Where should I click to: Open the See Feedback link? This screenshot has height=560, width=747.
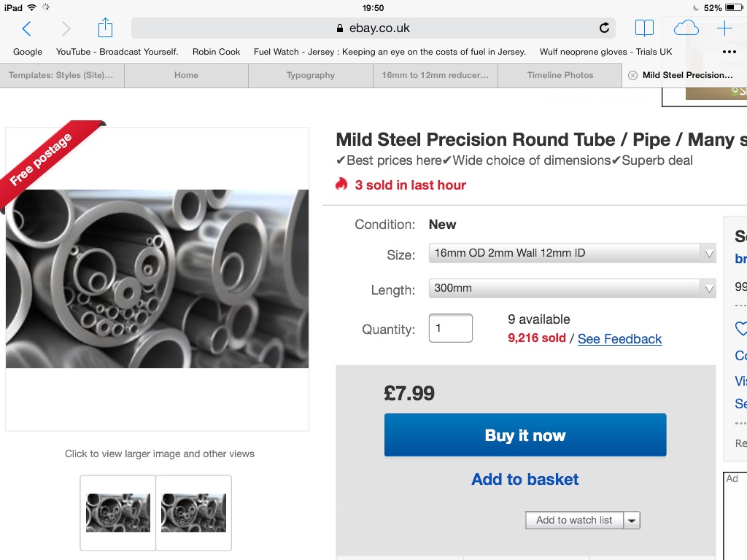619,339
